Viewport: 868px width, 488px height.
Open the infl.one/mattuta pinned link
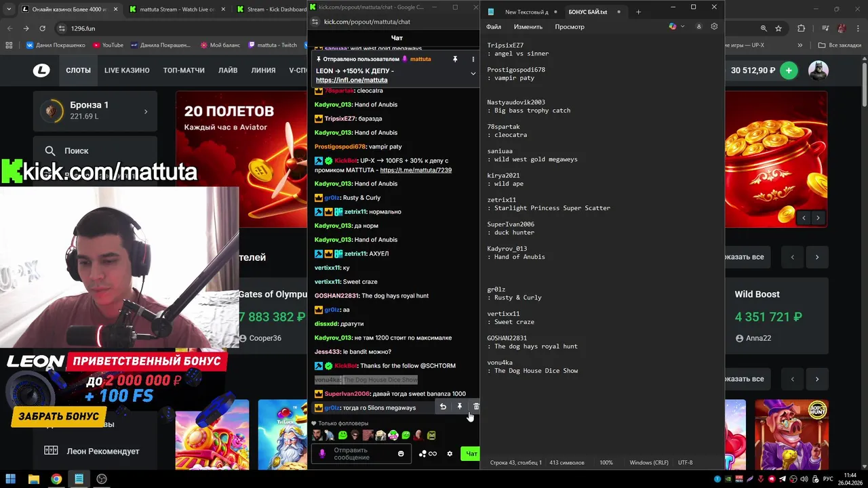pyautogui.click(x=351, y=80)
